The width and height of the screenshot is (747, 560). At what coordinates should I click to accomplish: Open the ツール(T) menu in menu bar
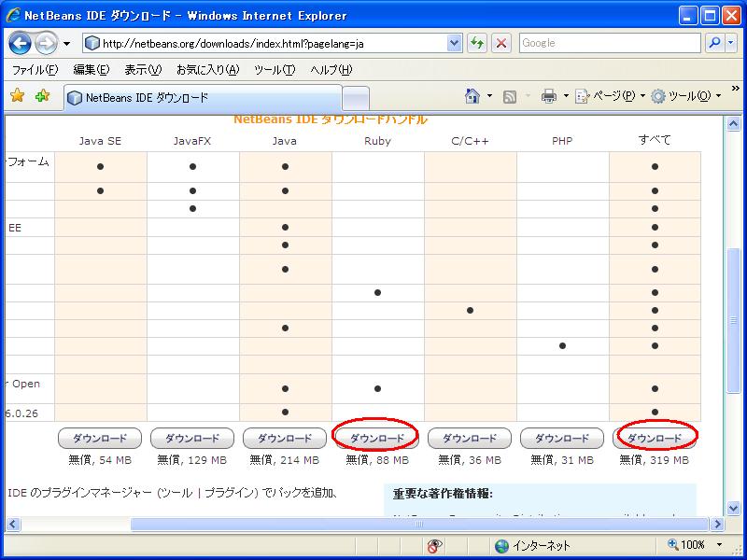click(275, 70)
